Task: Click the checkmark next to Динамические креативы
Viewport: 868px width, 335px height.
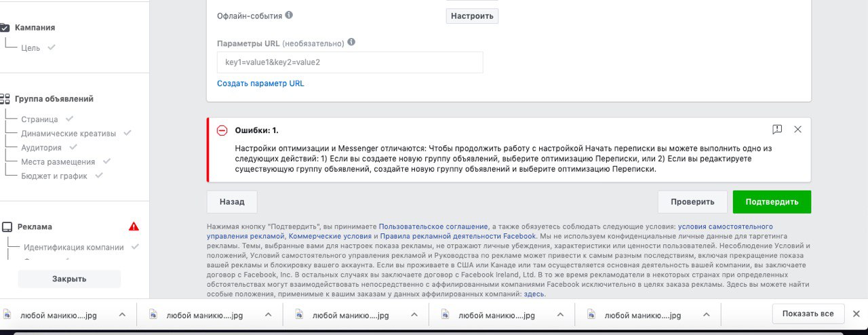Action: (127, 133)
